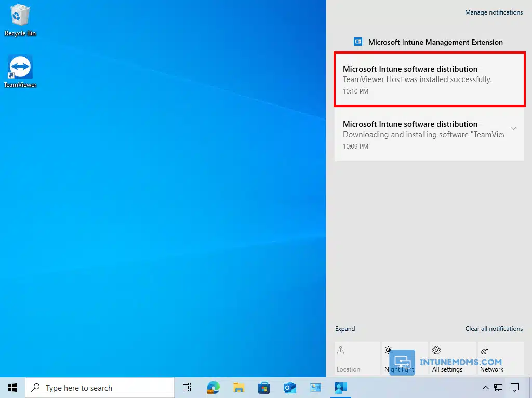Click the Microsoft Intune Management Extension icon
Image resolution: width=532 pixels, height=398 pixels.
(x=358, y=42)
